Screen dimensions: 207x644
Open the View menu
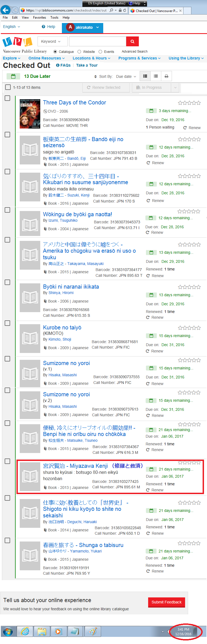point(25,17)
